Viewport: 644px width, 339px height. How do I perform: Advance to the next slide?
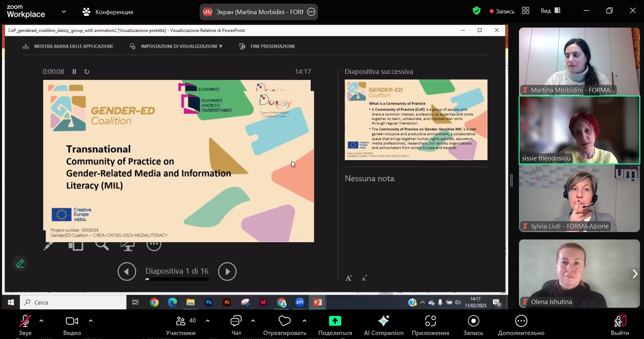[x=227, y=271]
